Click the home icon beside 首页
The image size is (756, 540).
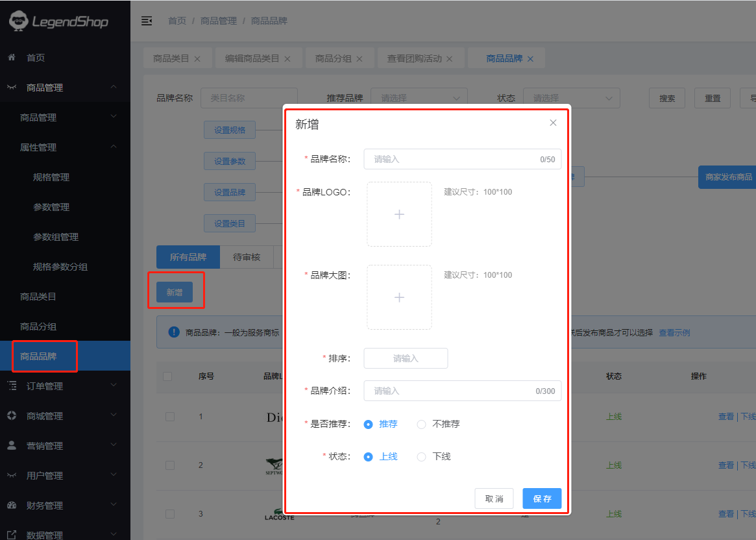(x=12, y=57)
